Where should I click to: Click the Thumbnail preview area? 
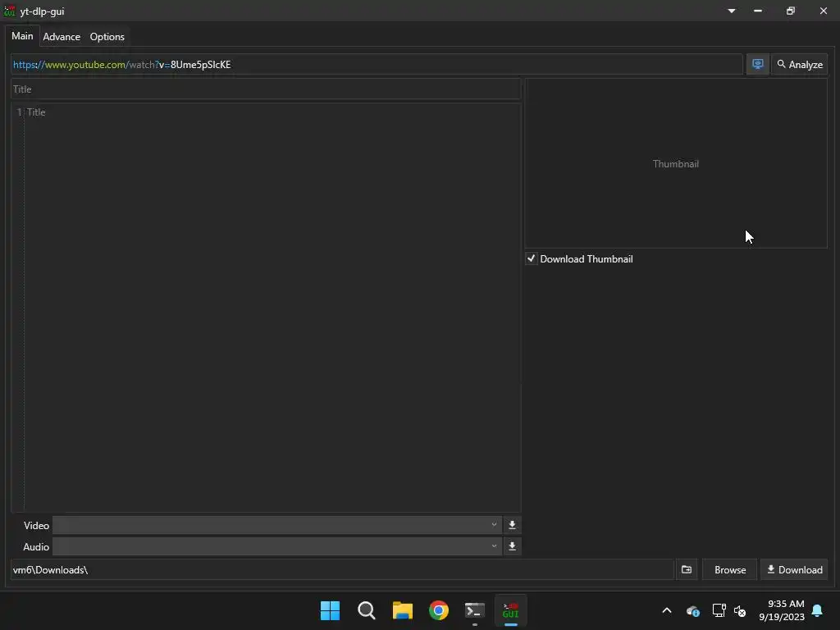click(676, 163)
